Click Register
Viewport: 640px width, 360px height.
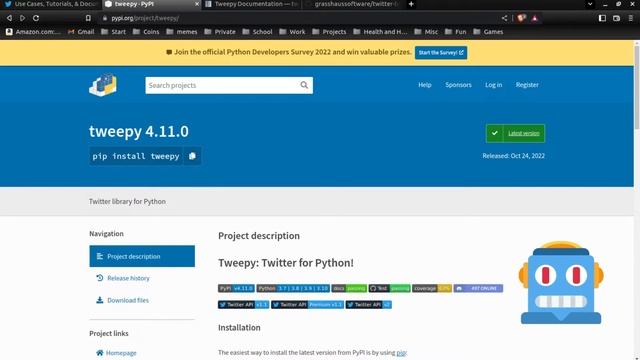tap(527, 85)
